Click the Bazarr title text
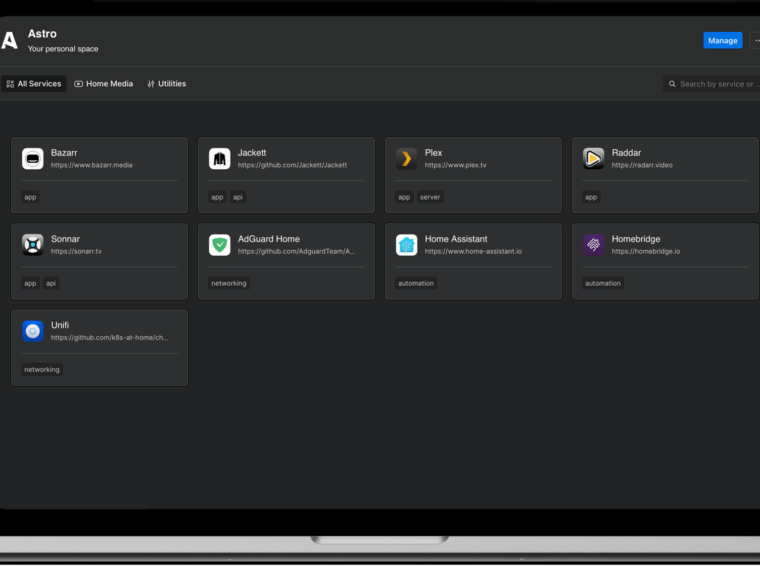The width and height of the screenshot is (760, 567). coord(64,153)
